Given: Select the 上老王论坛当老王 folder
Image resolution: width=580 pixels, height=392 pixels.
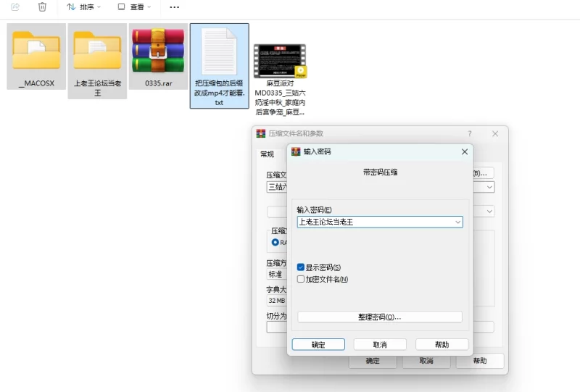Looking at the screenshot, I should [97, 61].
